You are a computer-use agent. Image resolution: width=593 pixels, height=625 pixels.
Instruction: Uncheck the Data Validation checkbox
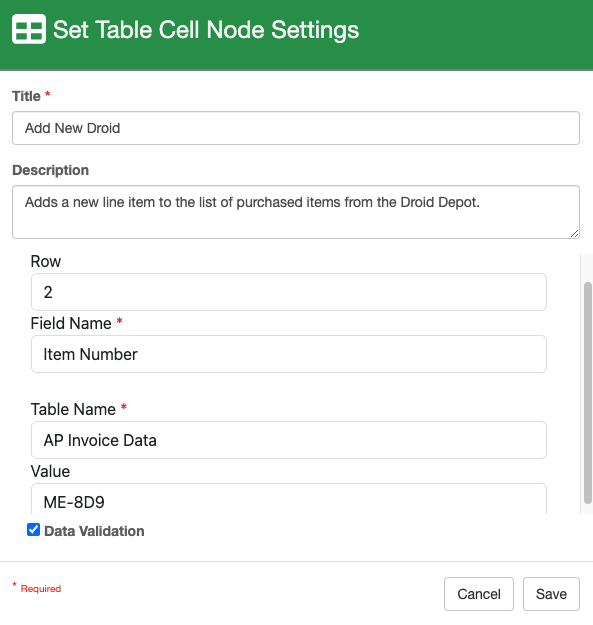coord(33,530)
